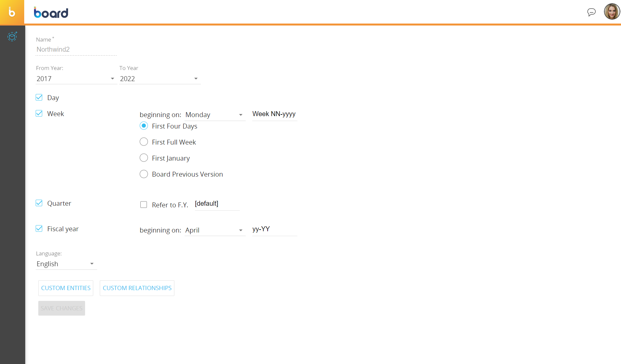Open Custom Relationships

coord(137,288)
